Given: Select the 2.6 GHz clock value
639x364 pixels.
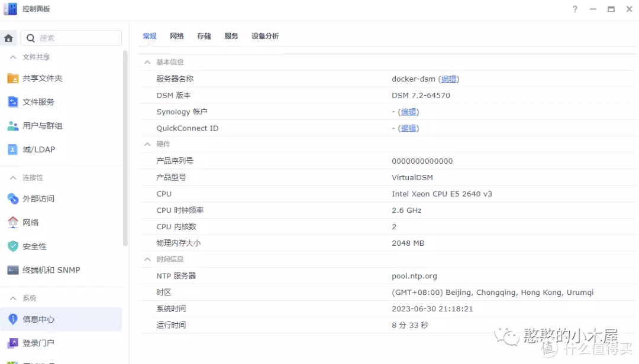Looking at the screenshot, I should coord(406,210).
